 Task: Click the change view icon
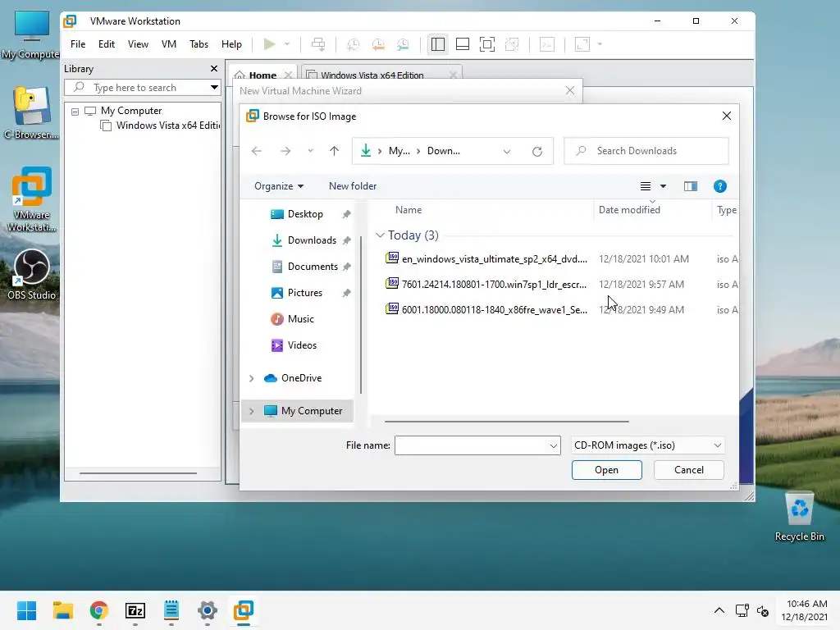(x=646, y=186)
